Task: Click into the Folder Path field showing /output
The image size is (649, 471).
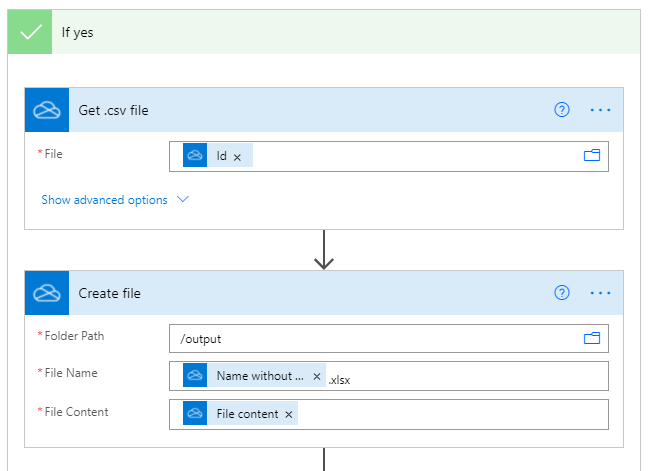Action: click(370, 339)
